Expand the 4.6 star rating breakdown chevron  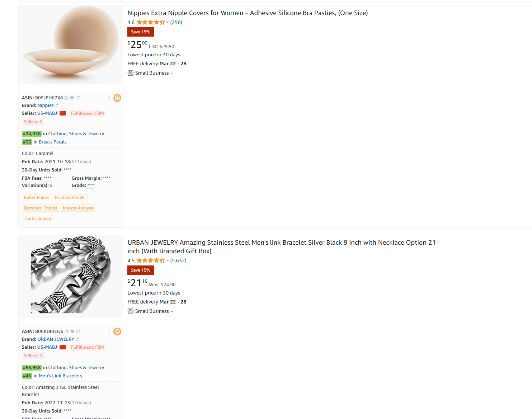[x=168, y=23]
